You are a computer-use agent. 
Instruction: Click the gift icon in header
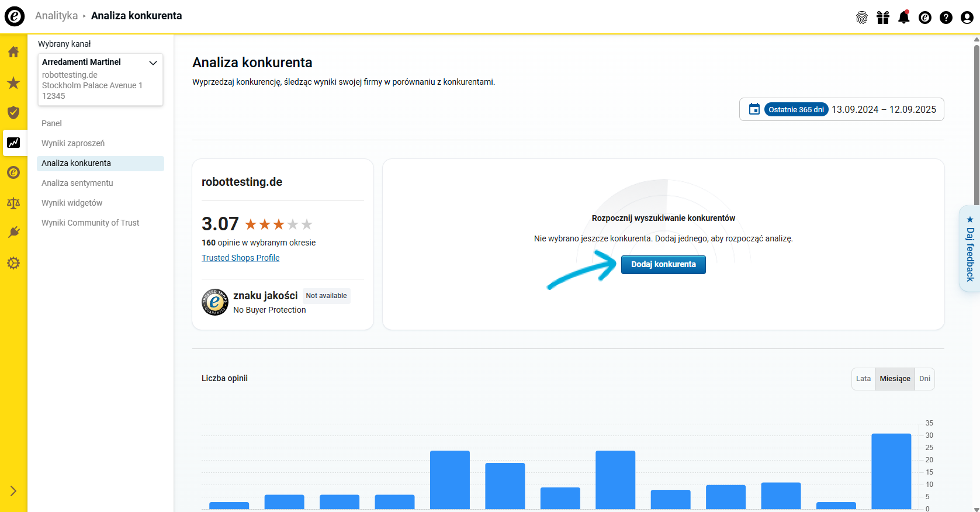coord(882,18)
